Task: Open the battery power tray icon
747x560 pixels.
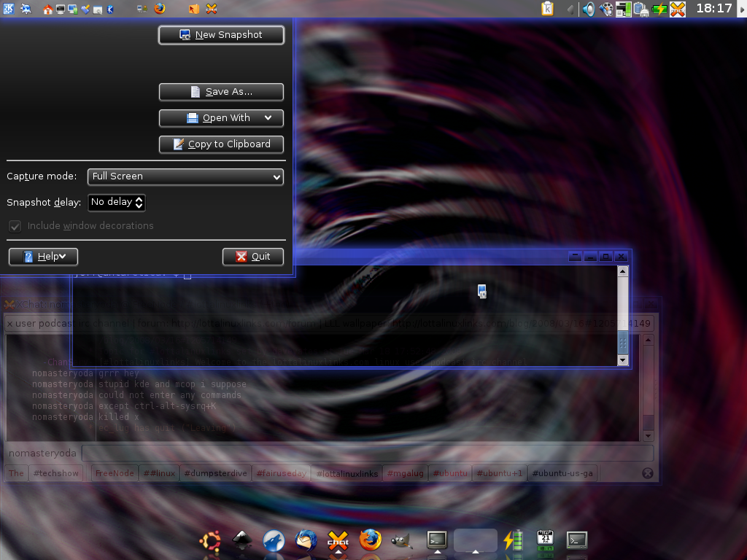Action: point(659,9)
